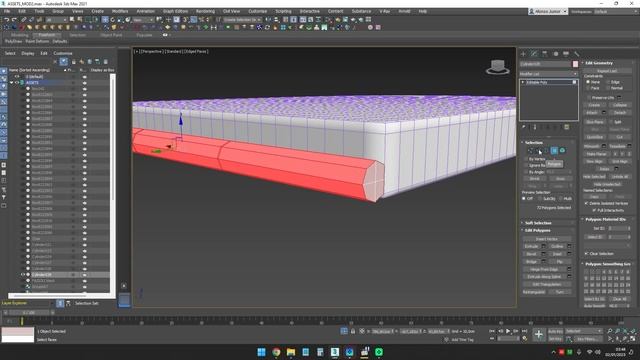Viewport: 640px width, 360px height.
Task: Toggle the By Vertex checkbox
Action: [526, 159]
